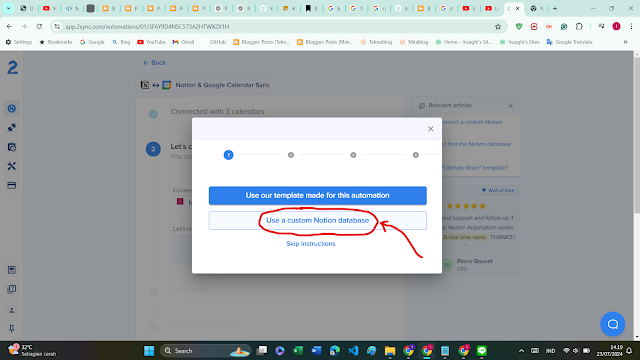Viewport: 640px width, 360px height.
Task: Open Windows Start menu
Action: [149, 351]
